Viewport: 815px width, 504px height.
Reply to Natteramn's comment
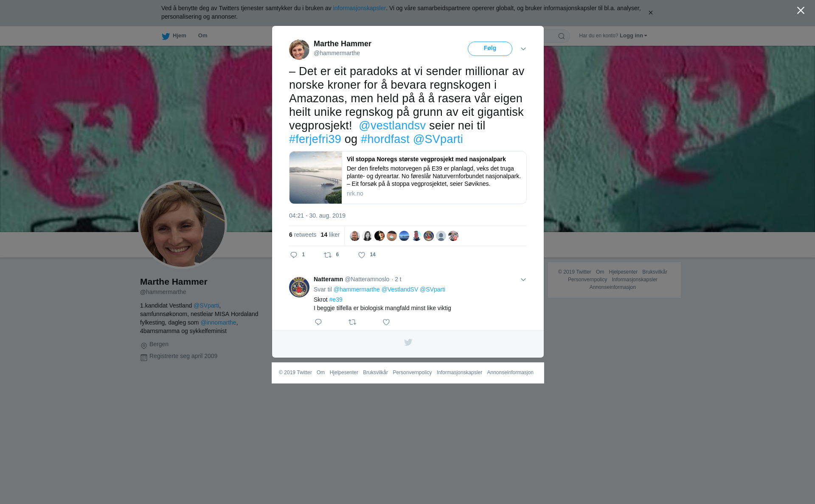(x=318, y=322)
